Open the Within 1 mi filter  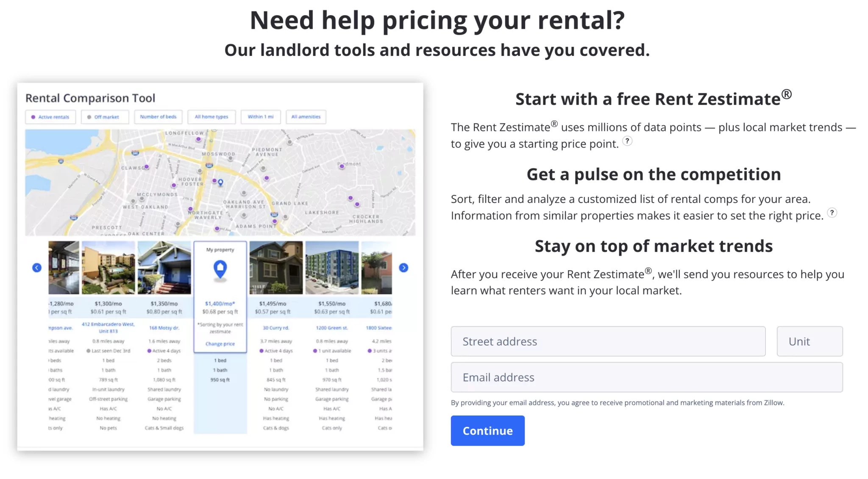point(261,117)
